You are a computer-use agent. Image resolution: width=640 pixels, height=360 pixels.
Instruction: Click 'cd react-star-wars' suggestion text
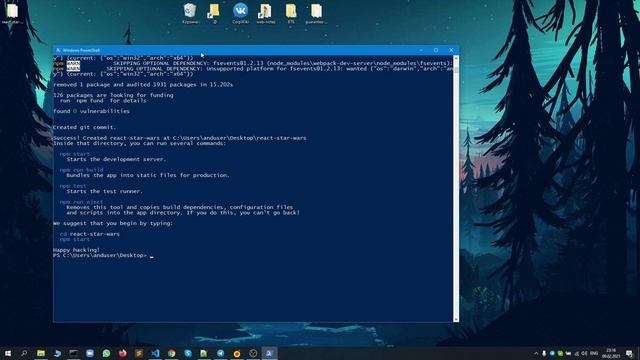coord(90,234)
